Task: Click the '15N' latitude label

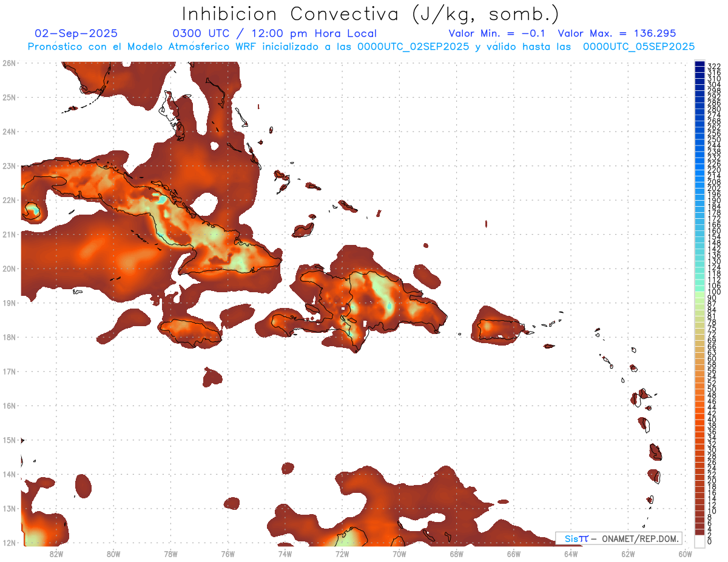Action: [8, 440]
